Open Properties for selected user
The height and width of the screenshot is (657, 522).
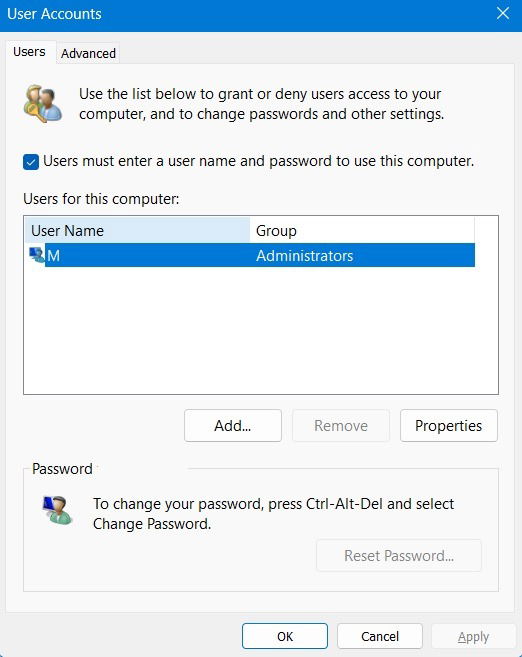click(x=449, y=426)
